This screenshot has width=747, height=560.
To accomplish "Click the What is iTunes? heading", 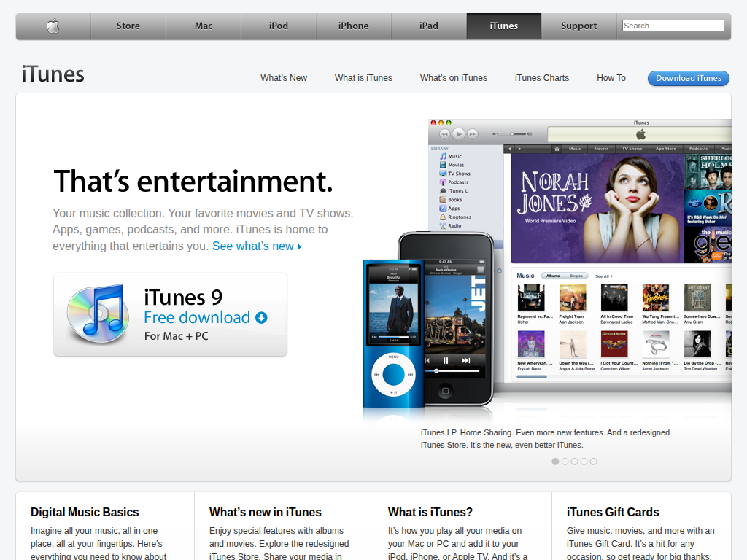I will pos(430,512).
